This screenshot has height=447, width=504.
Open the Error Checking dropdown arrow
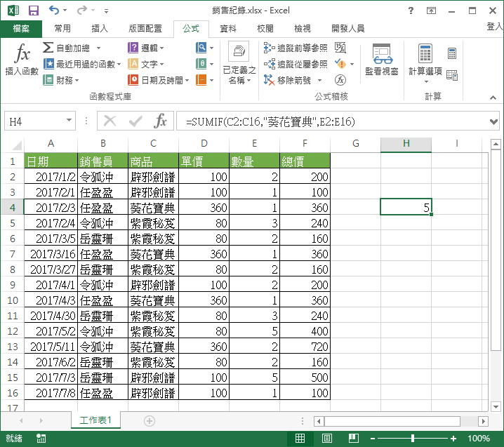(x=352, y=64)
